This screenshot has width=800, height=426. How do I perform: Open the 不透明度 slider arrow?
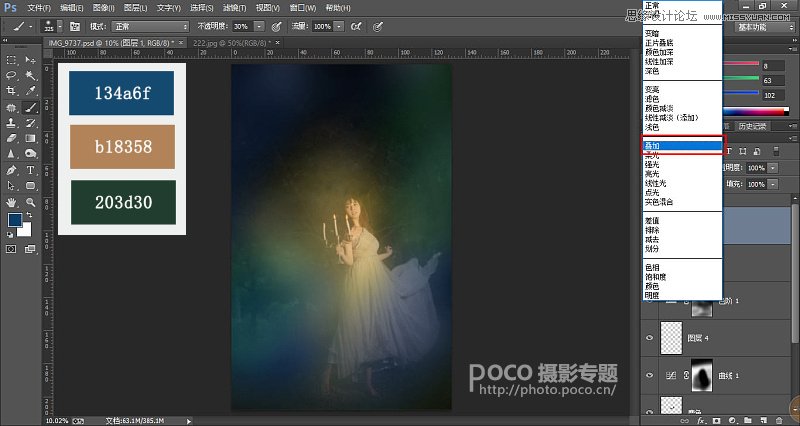(259, 27)
